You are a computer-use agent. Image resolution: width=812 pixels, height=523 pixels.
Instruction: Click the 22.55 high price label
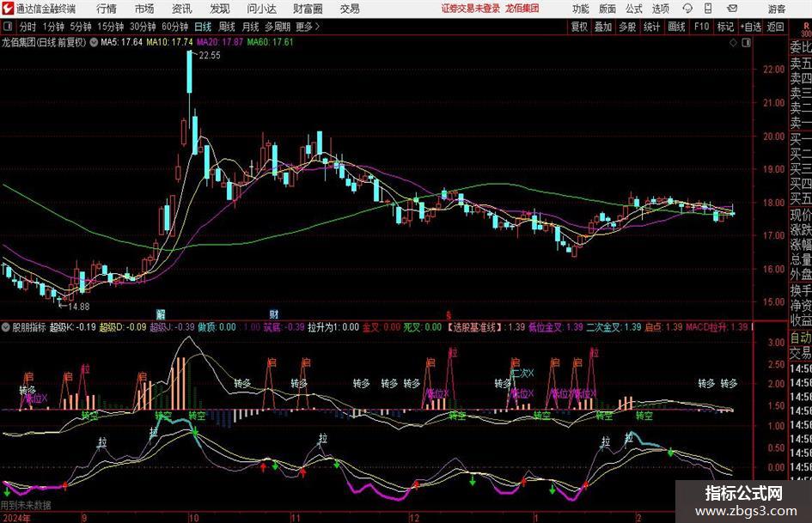pyautogui.click(x=209, y=56)
